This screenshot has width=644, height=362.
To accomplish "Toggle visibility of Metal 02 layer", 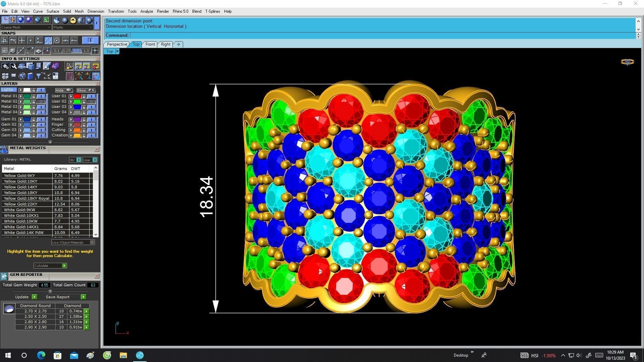I will (41, 102).
